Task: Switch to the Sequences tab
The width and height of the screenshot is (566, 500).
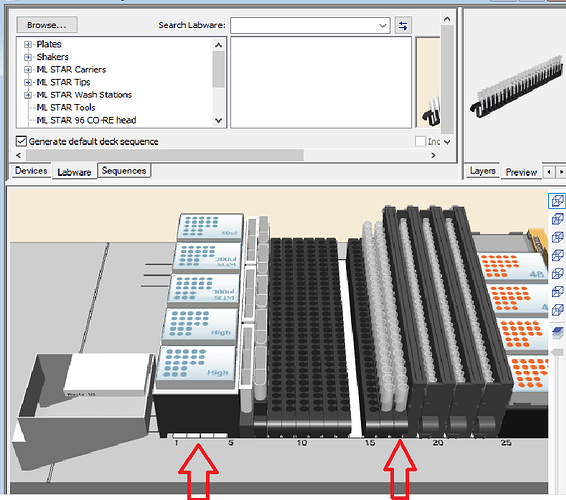Action: point(124,170)
